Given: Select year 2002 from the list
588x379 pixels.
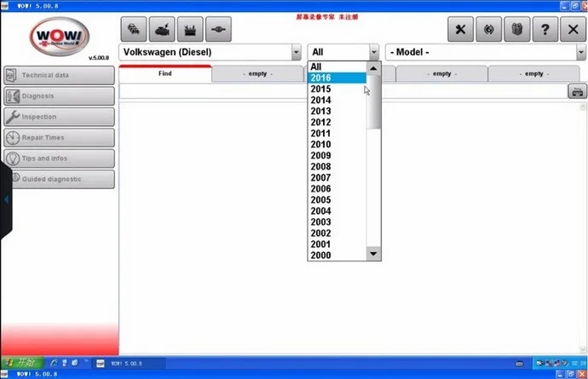Looking at the screenshot, I should (x=337, y=233).
